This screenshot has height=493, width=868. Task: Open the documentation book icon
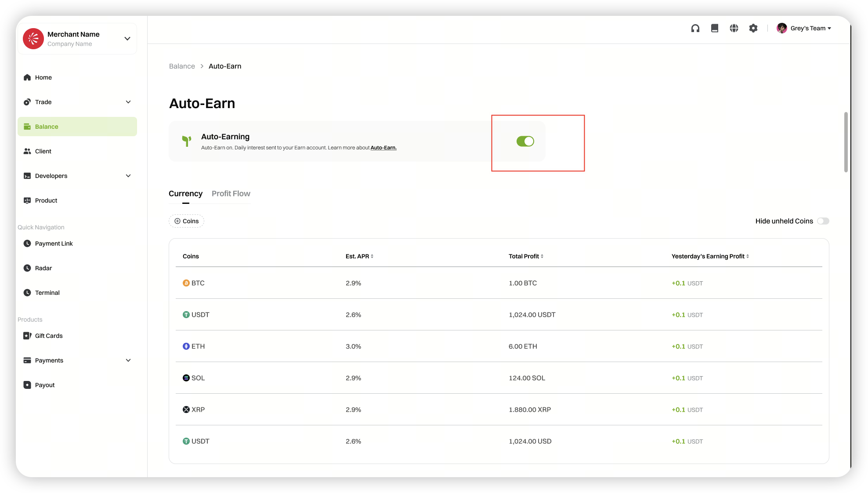714,28
